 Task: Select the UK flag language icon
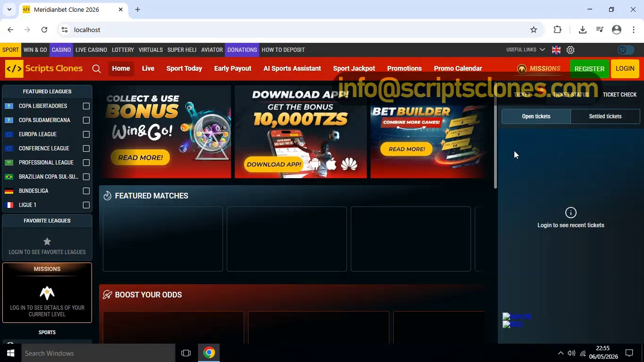556,50
